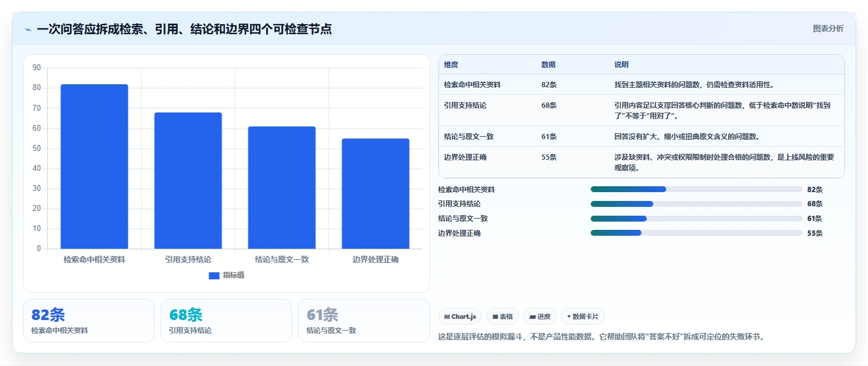Screen dimensions: 868x366
Task: Click table cell 边界处理正确
Action: [465, 157]
